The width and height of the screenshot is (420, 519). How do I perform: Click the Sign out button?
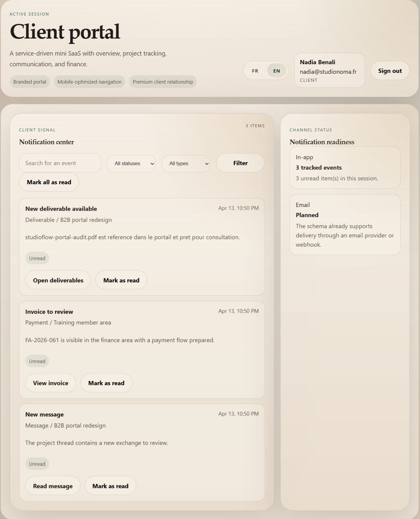point(390,71)
